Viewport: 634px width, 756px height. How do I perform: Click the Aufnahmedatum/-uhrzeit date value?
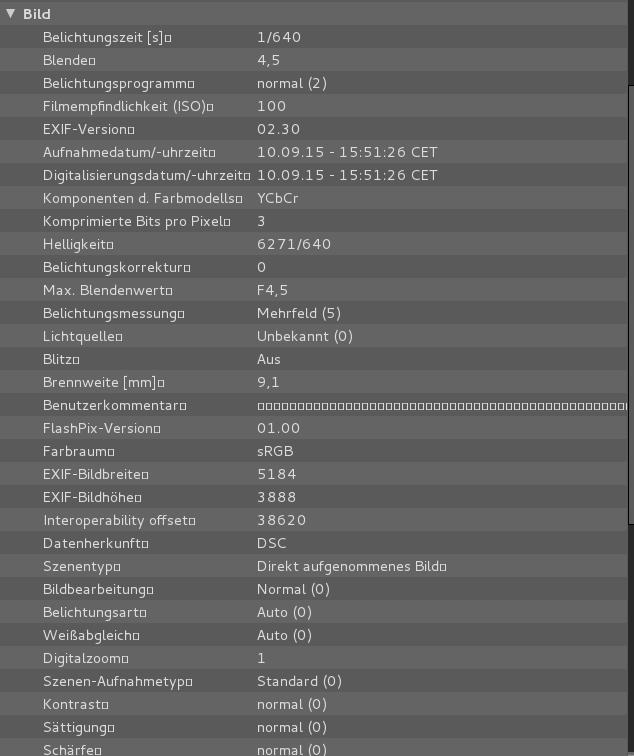click(x=346, y=152)
